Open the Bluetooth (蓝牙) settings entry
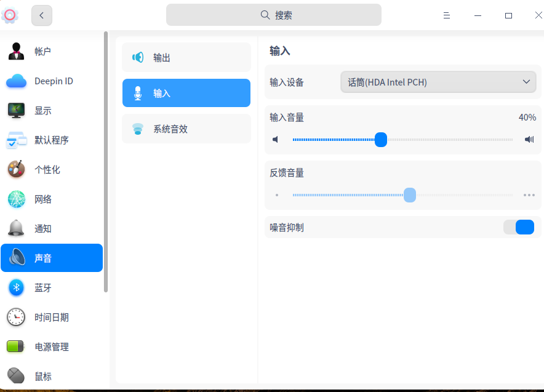544x392 pixels. click(x=52, y=287)
